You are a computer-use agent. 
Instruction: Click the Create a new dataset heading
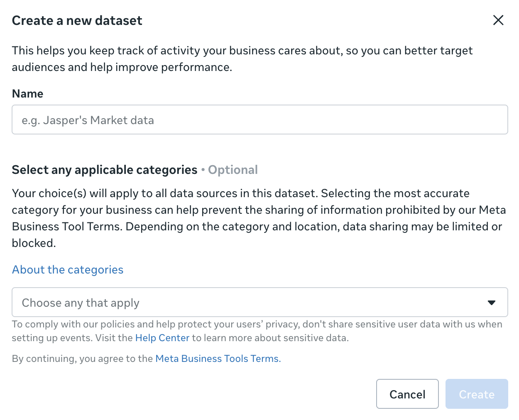tap(77, 20)
